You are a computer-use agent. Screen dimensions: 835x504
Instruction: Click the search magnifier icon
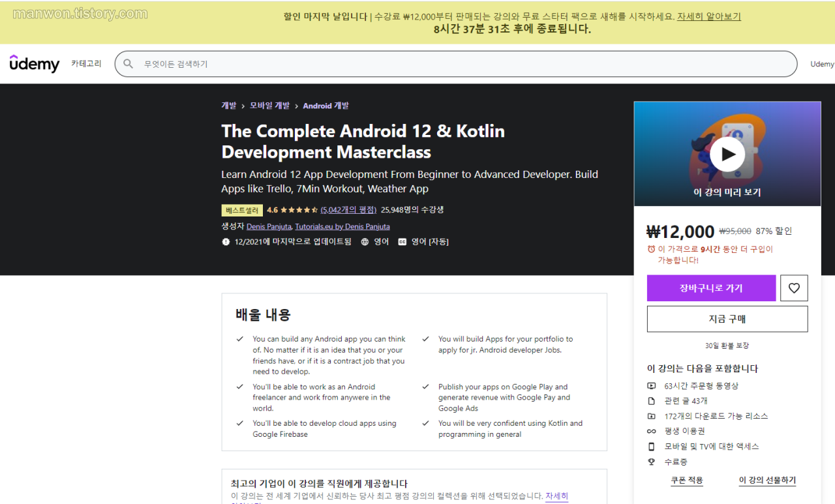click(x=129, y=64)
